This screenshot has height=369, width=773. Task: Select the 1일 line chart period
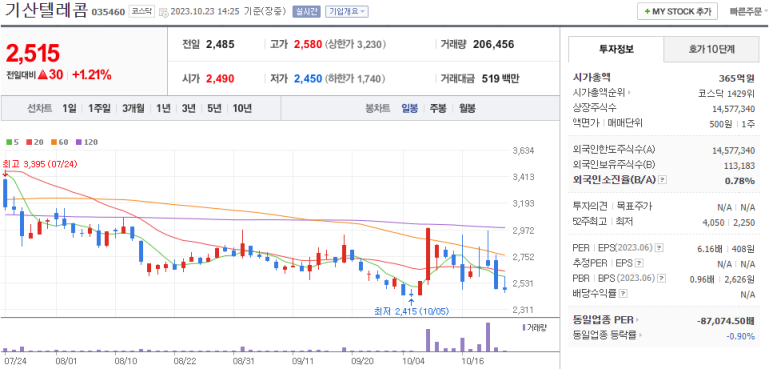pyautogui.click(x=69, y=108)
